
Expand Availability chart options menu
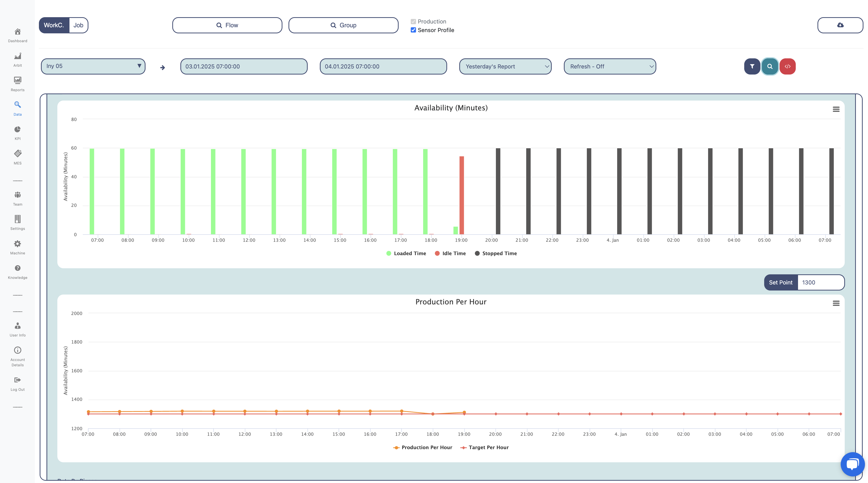click(x=836, y=109)
